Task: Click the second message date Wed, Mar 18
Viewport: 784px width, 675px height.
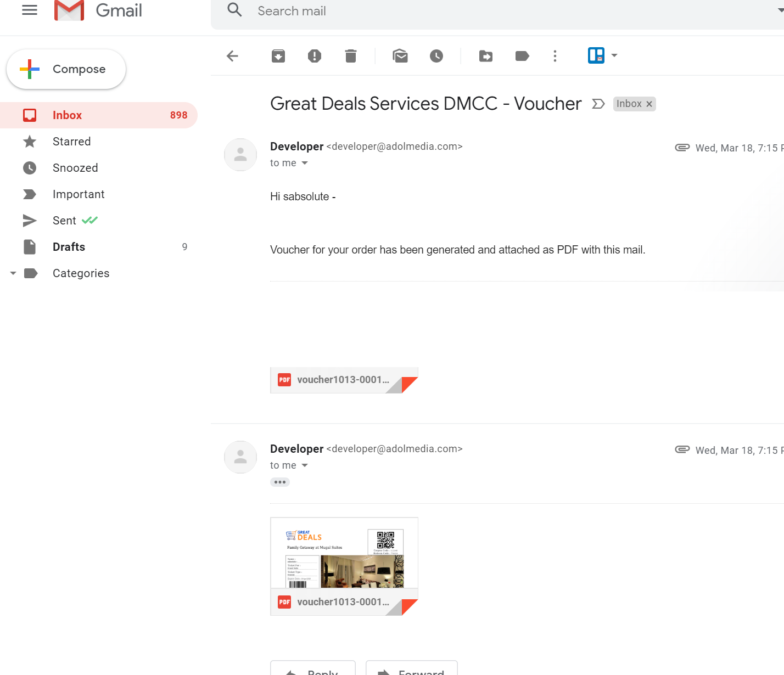Action: click(x=740, y=451)
